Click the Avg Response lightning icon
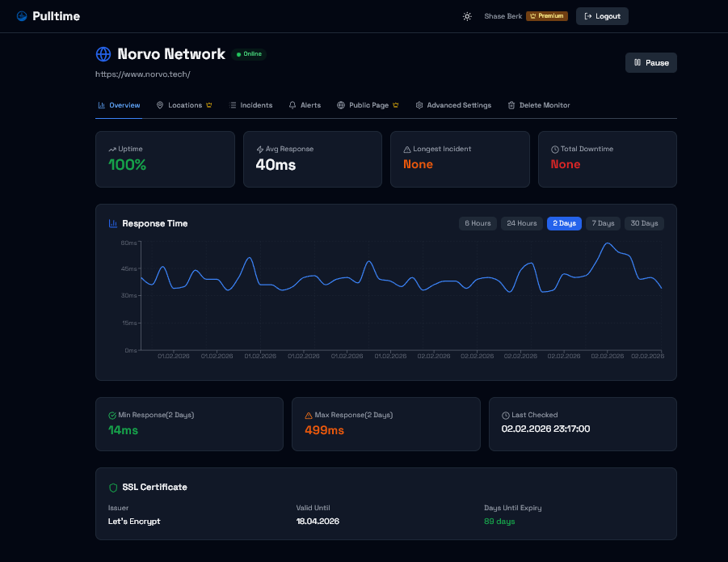 pyautogui.click(x=260, y=150)
